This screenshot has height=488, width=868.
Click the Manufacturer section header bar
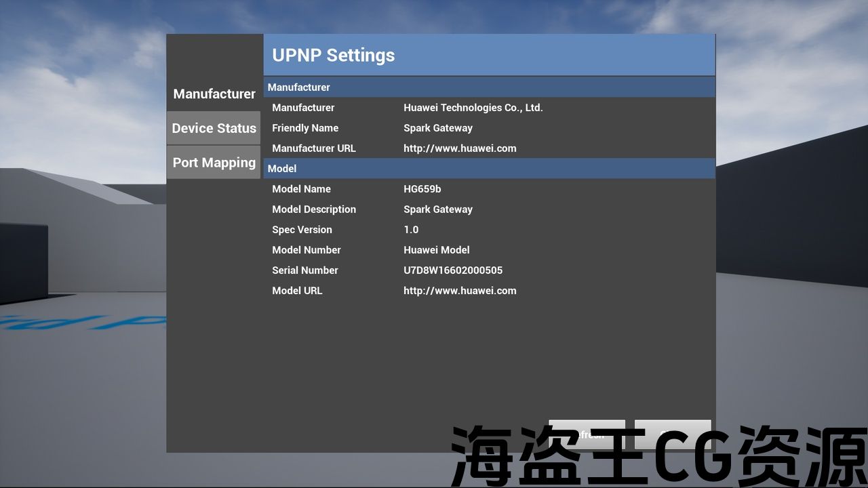click(x=489, y=87)
